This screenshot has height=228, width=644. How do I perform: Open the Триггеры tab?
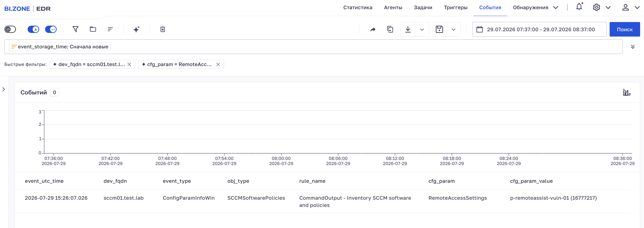coord(455,8)
